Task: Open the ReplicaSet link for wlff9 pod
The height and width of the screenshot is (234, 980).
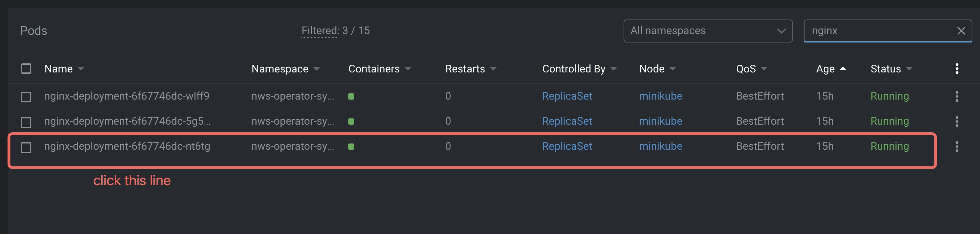Action: 567,96
